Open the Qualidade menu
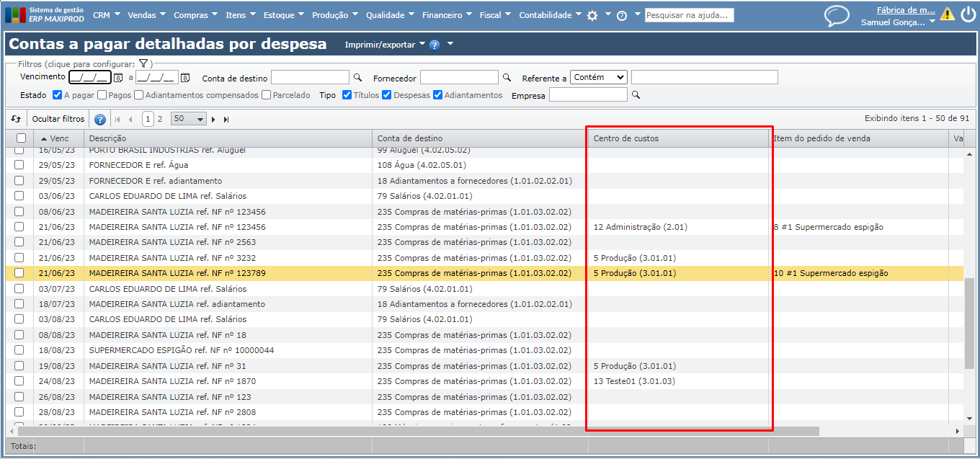This screenshot has height=459, width=980. point(390,15)
